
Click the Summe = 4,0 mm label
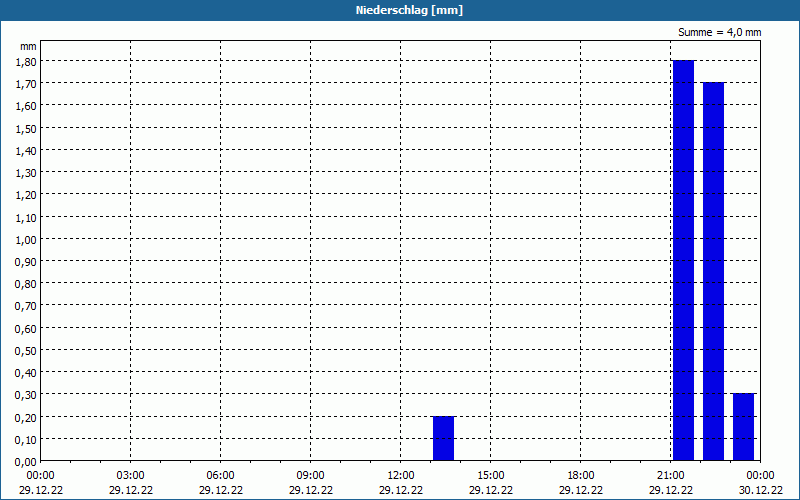point(719,32)
